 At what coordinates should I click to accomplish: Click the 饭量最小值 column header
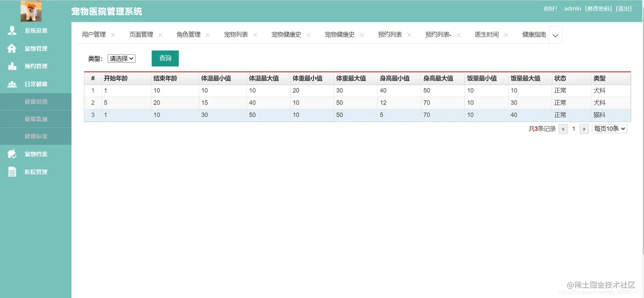click(x=486, y=78)
